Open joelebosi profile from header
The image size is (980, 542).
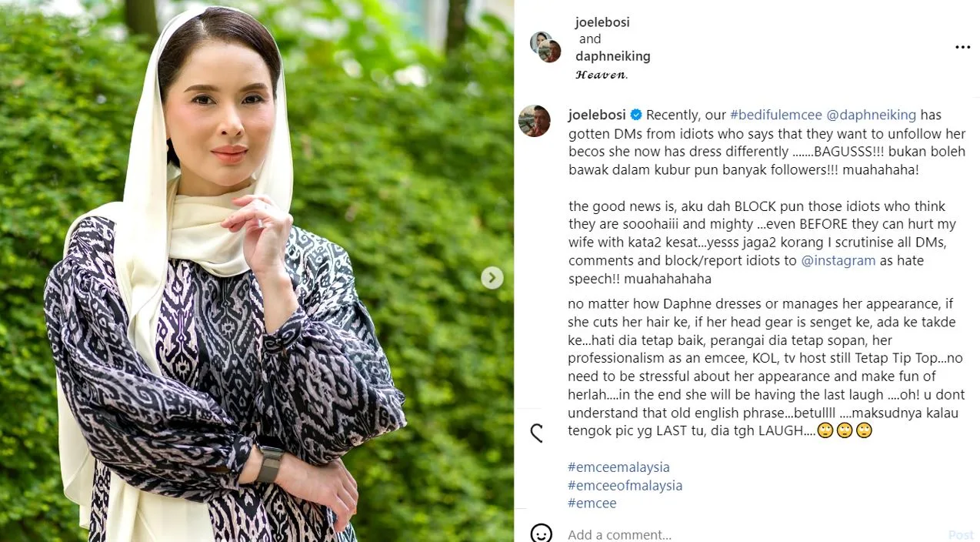tap(602, 22)
